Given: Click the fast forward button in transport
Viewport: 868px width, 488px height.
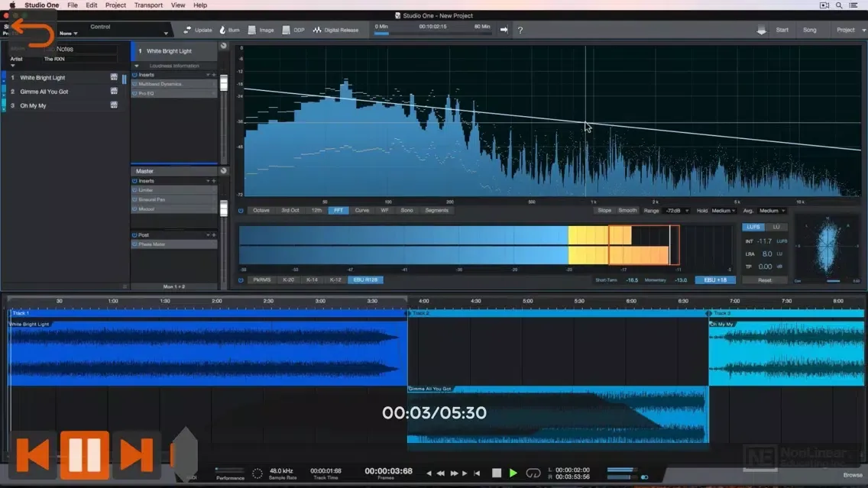Looking at the screenshot, I should pos(454,473).
